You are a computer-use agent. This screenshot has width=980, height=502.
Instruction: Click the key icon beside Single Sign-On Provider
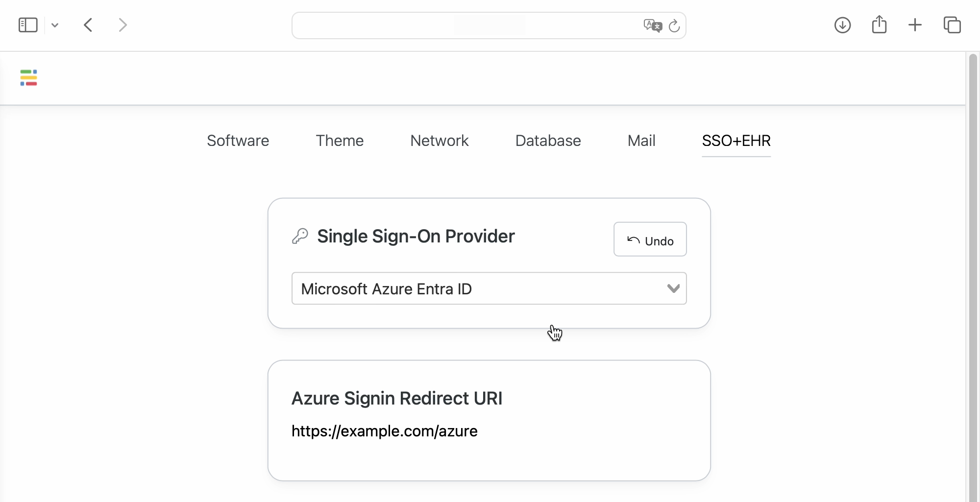pos(300,236)
